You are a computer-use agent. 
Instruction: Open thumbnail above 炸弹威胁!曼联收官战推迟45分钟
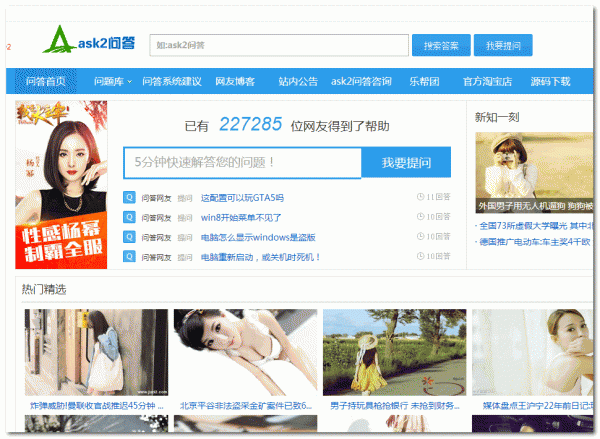(x=96, y=352)
